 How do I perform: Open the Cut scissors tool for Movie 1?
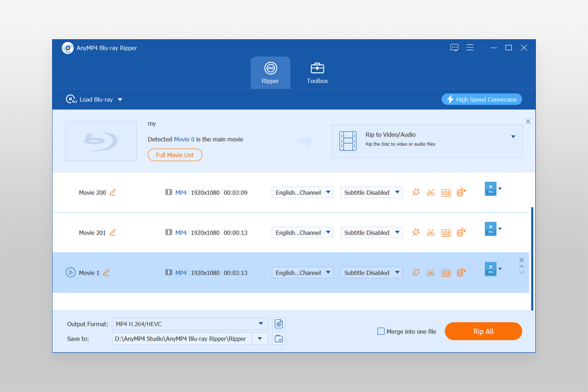click(431, 273)
